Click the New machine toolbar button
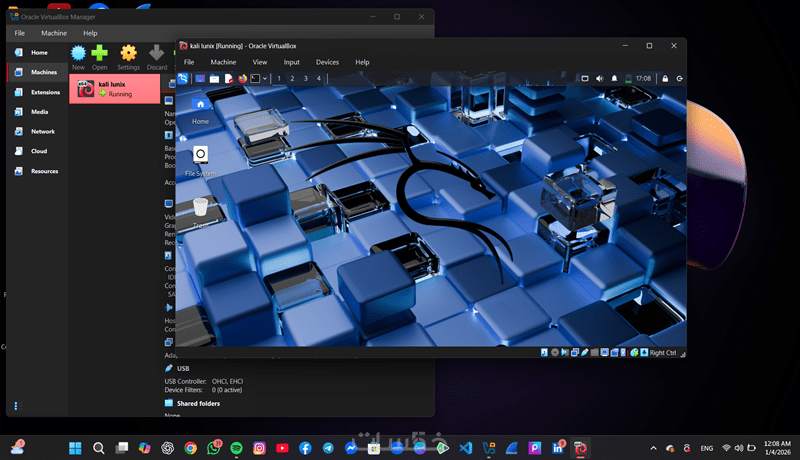The width and height of the screenshot is (800, 460). point(78,57)
